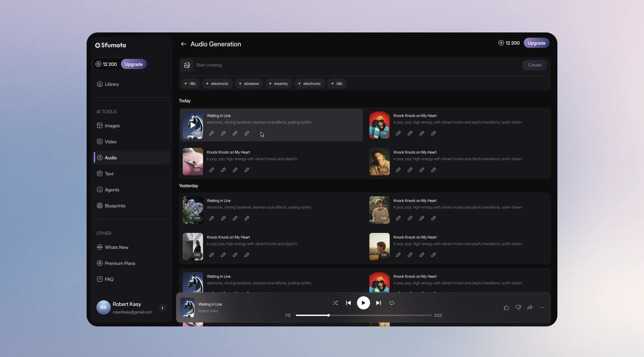Open Agents in sidebar

pos(131,190)
